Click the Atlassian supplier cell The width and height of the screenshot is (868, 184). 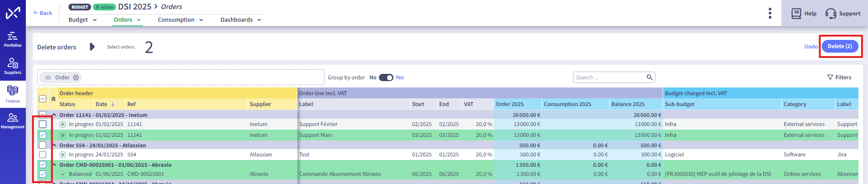[261, 155]
